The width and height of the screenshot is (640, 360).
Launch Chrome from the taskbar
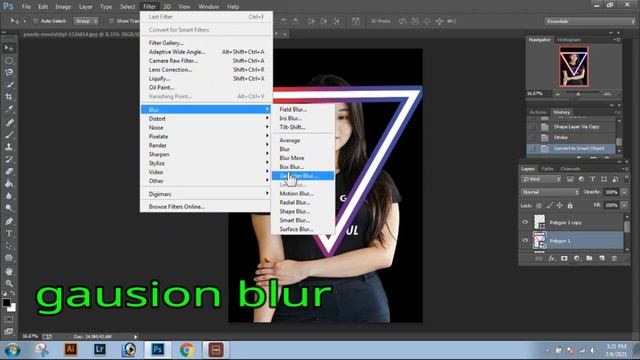[187, 349]
